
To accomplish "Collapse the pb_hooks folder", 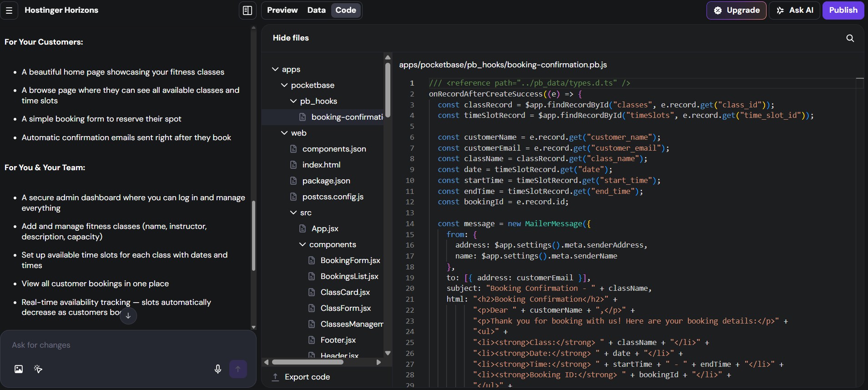I will coord(293,101).
